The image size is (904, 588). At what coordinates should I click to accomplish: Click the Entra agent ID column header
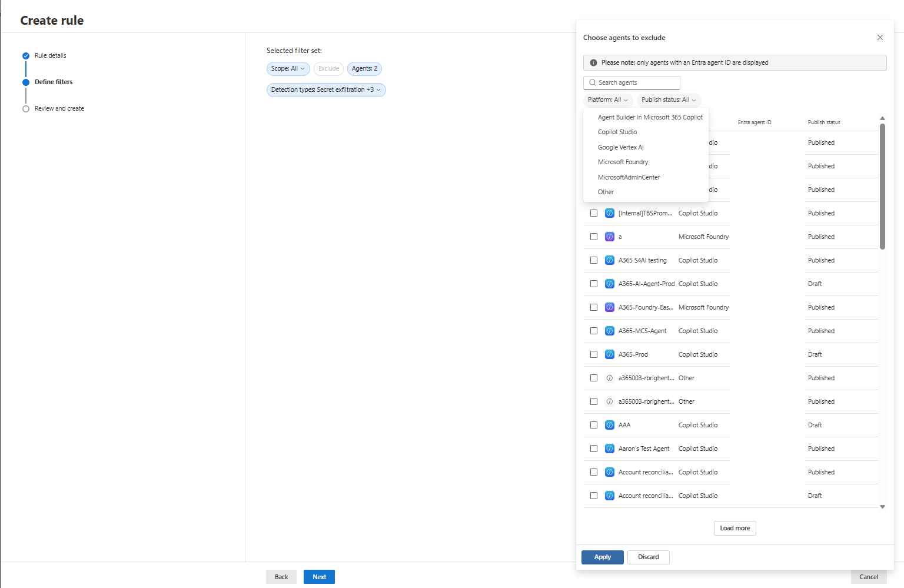click(755, 122)
